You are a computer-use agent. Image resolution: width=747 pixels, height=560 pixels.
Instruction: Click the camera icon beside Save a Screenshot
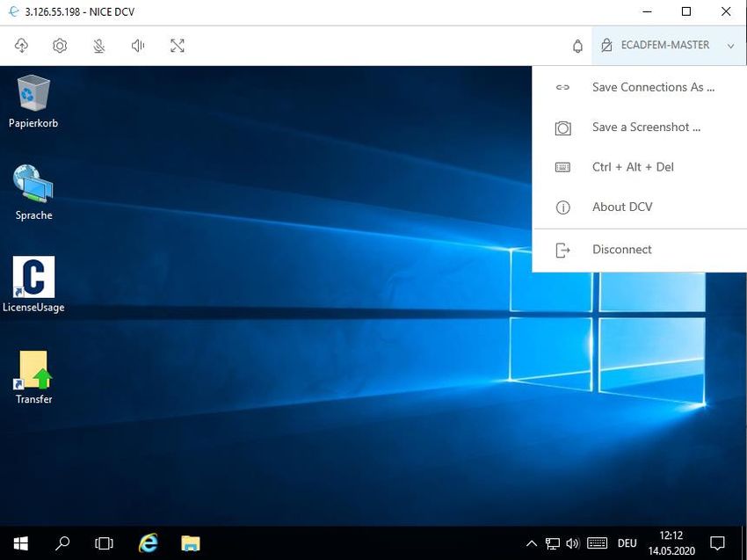click(562, 127)
